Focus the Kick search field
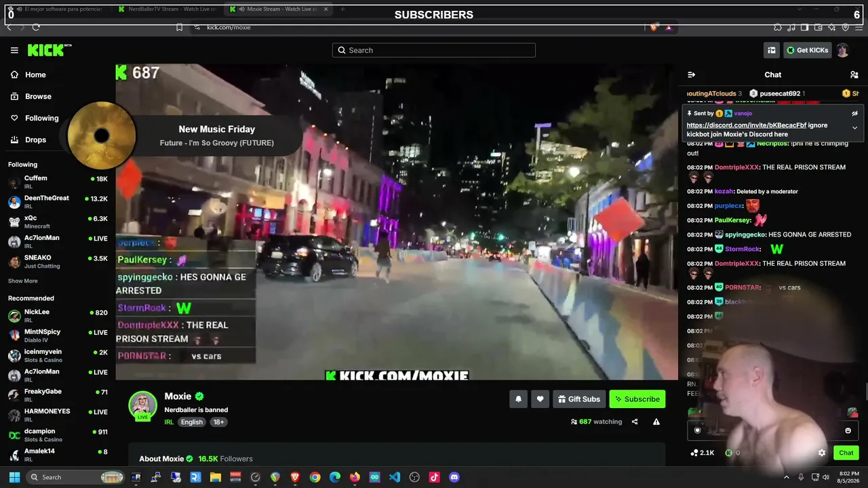868x488 pixels. (434, 50)
